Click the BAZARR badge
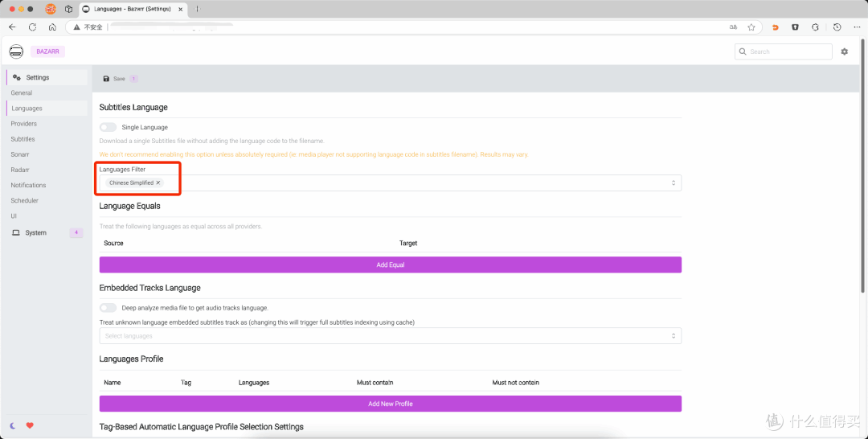The width and height of the screenshot is (868, 439). tap(47, 51)
